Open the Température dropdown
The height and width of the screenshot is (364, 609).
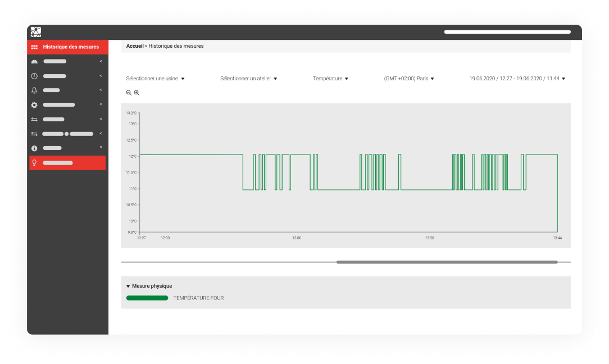330,79
